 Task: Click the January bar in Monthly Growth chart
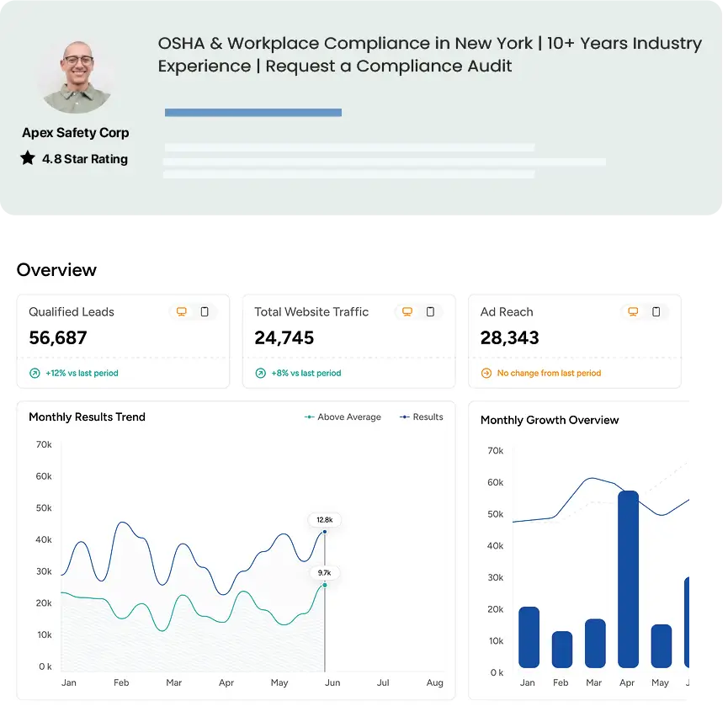(529, 637)
